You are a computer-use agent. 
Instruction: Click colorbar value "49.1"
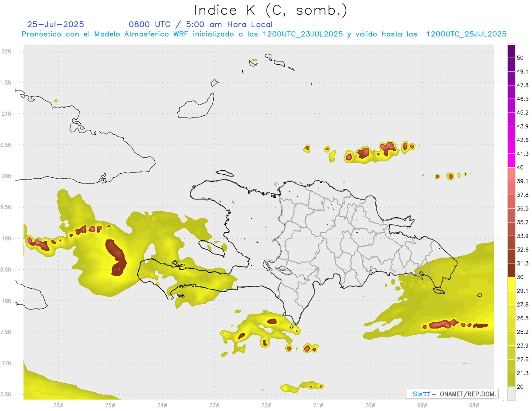point(523,71)
